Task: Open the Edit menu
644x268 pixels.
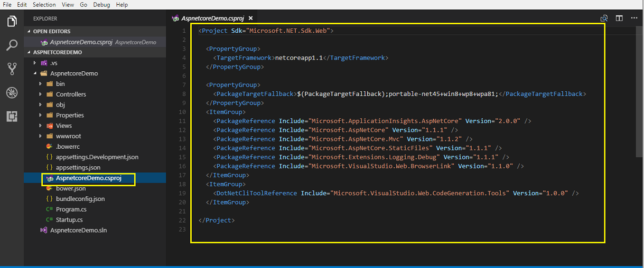Action: [22, 5]
